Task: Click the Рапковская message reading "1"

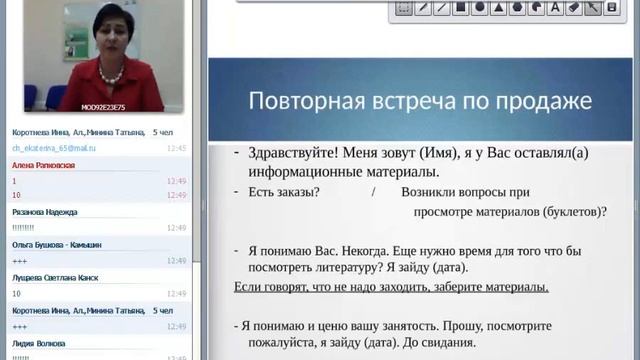Action: (14, 181)
